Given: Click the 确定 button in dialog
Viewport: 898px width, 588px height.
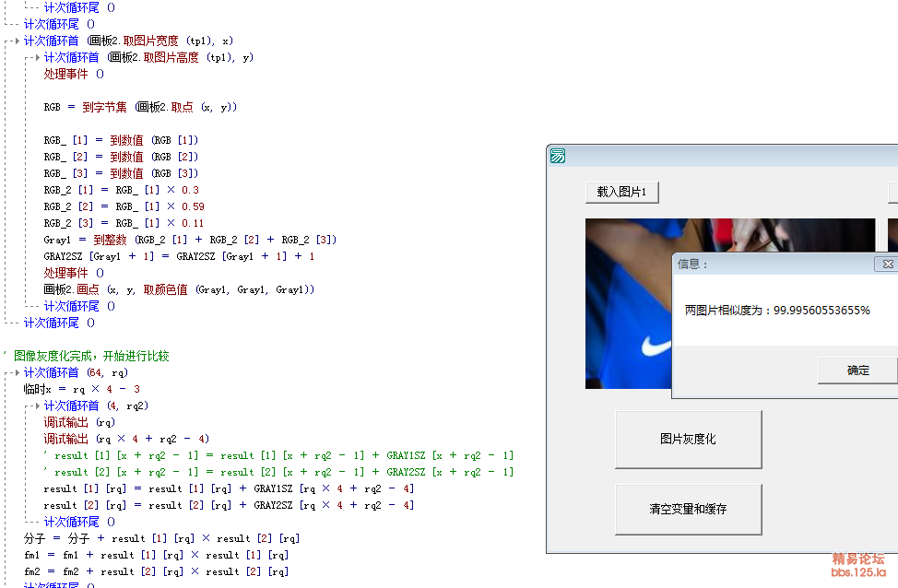Looking at the screenshot, I should point(857,370).
